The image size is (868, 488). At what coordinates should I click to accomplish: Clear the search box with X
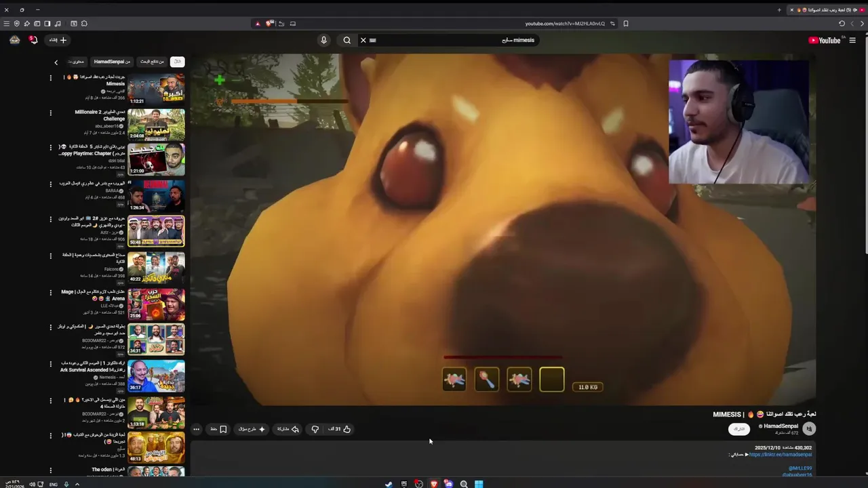pos(363,40)
